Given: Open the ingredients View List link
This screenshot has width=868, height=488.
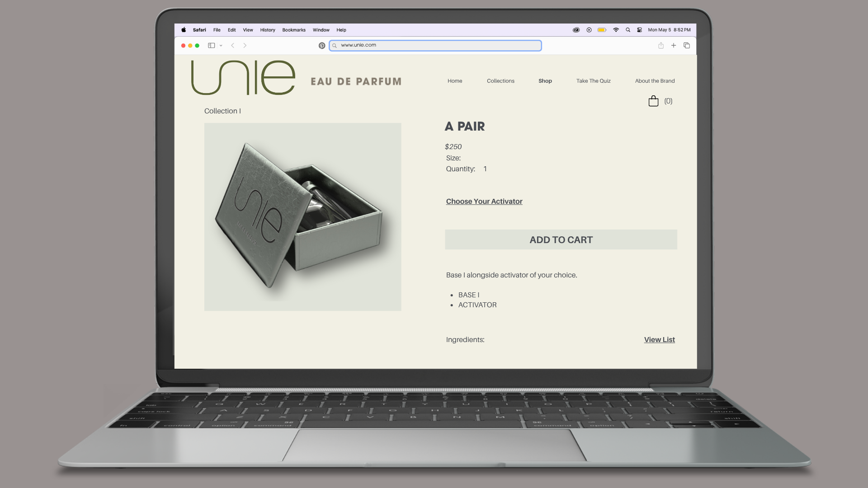Looking at the screenshot, I should tap(659, 340).
